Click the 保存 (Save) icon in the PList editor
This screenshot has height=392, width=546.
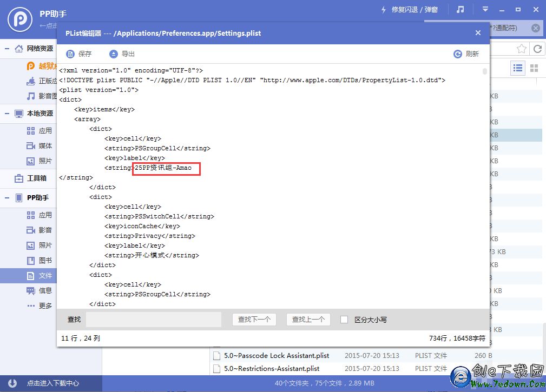click(x=70, y=54)
